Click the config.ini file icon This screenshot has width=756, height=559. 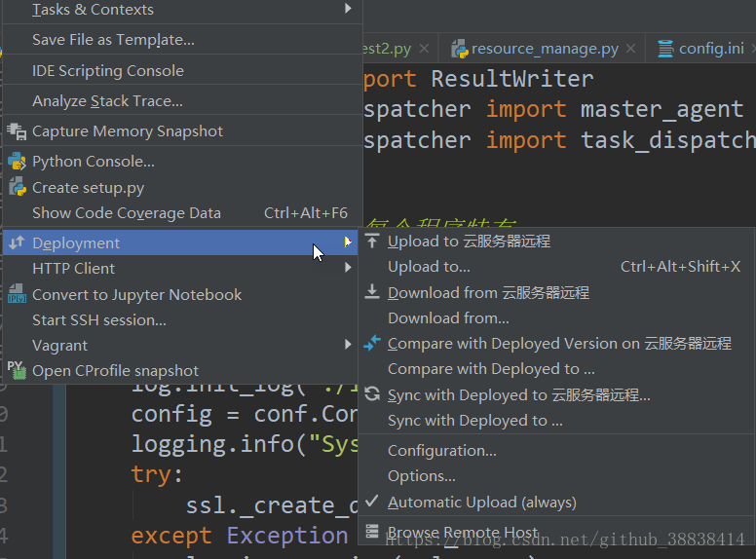[x=665, y=49]
